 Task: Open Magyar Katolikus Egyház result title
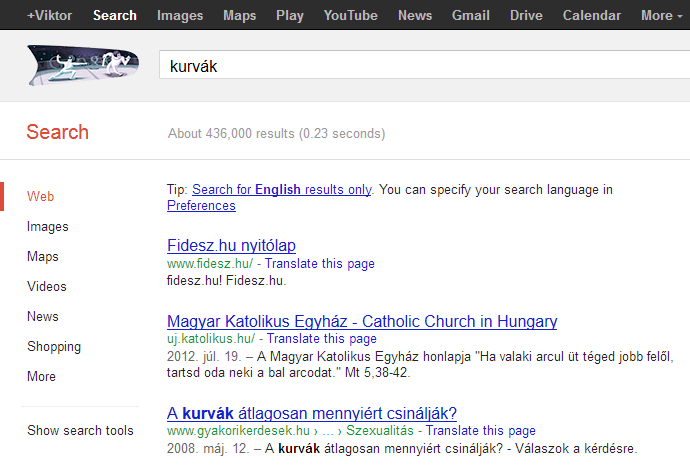click(362, 321)
